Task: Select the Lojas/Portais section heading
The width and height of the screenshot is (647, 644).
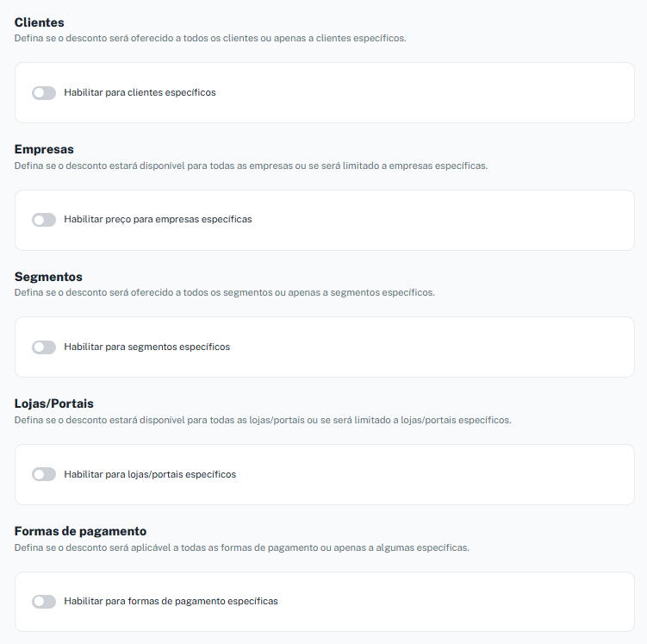Action: click(x=54, y=403)
